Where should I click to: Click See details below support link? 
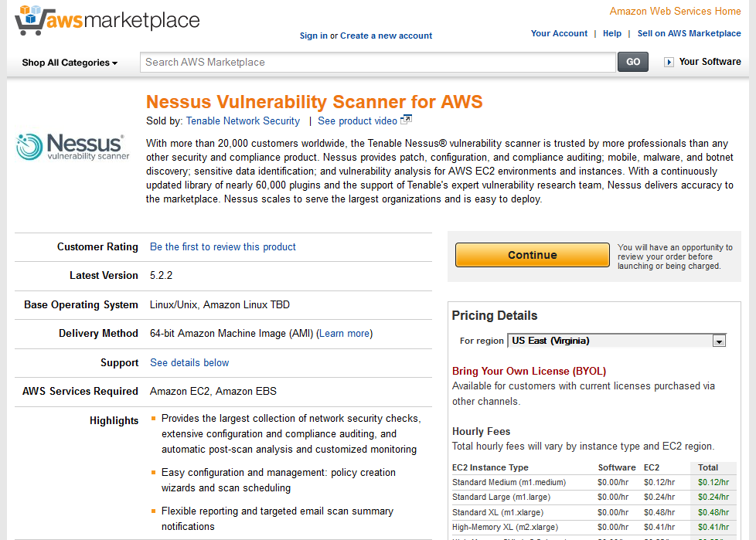coord(189,363)
